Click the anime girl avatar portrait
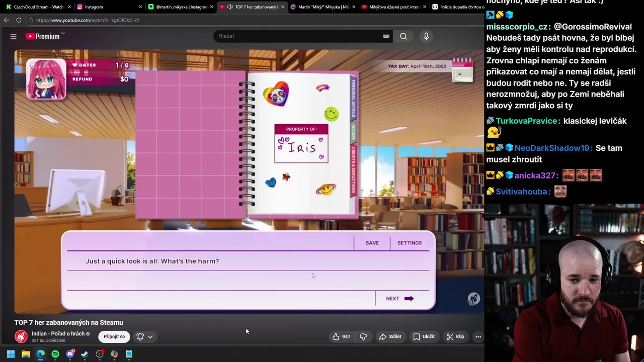 point(46,79)
